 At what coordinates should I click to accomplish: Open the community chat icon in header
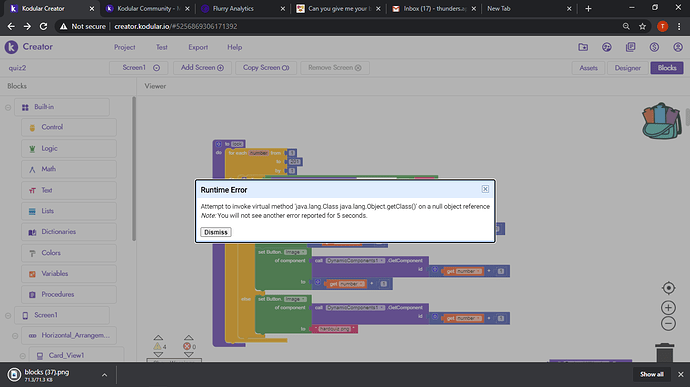pos(607,47)
